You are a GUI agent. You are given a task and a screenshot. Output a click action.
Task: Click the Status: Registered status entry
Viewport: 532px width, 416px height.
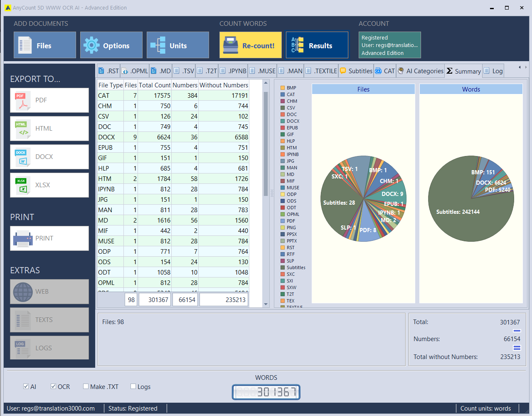pos(133,409)
